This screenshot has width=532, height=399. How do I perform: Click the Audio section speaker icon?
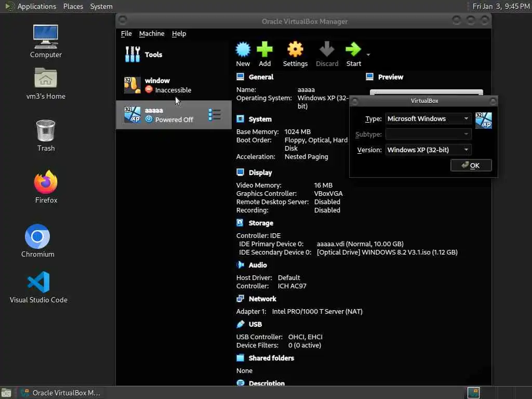point(240,264)
